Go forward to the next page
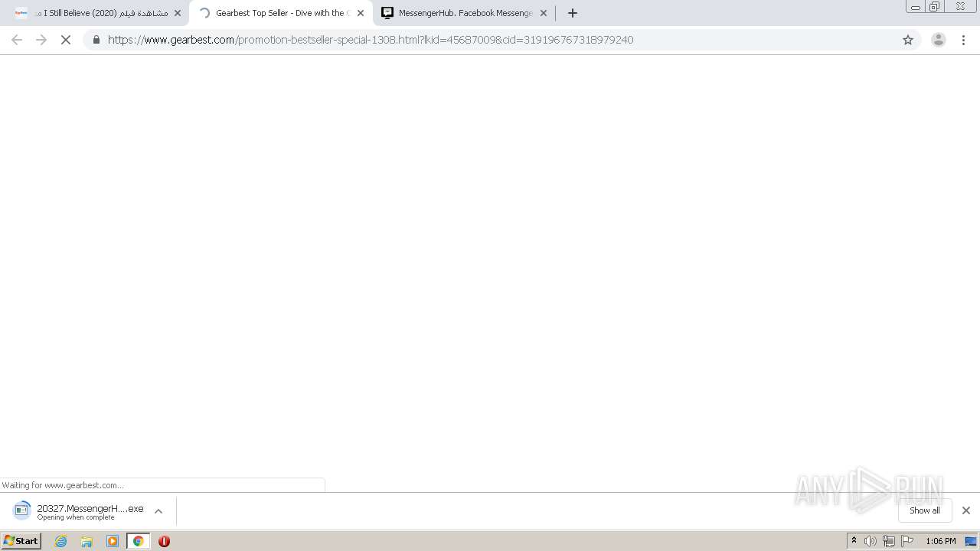The image size is (980, 551). pyautogui.click(x=41, y=40)
